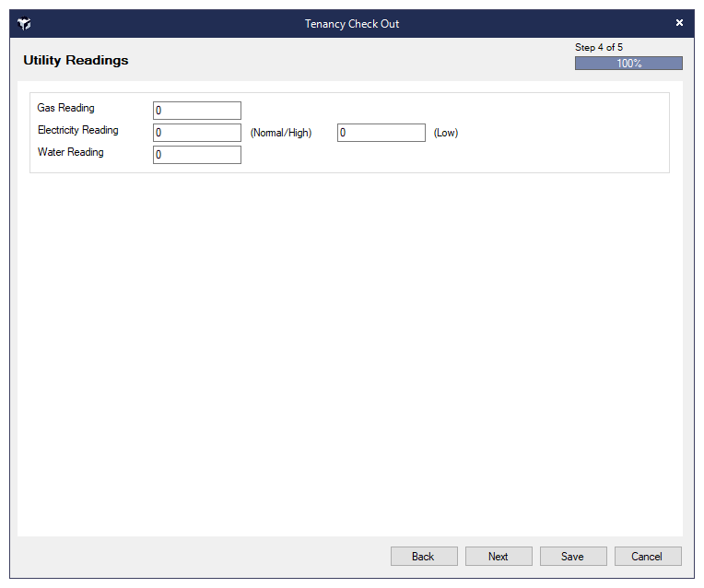Close the Tenancy Check Out window
Screen dimensions: 704x588
coord(679,23)
